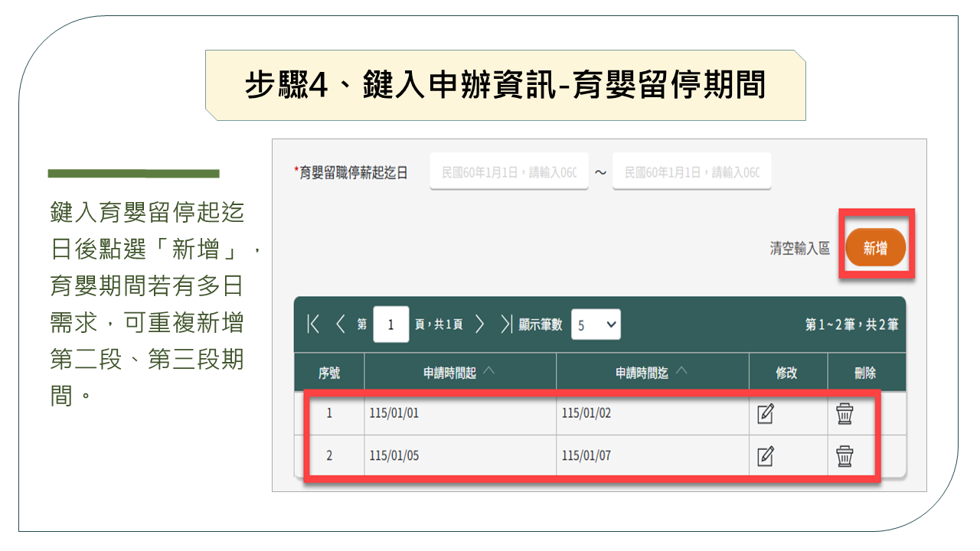Focus the start date input field

coord(509,171)
